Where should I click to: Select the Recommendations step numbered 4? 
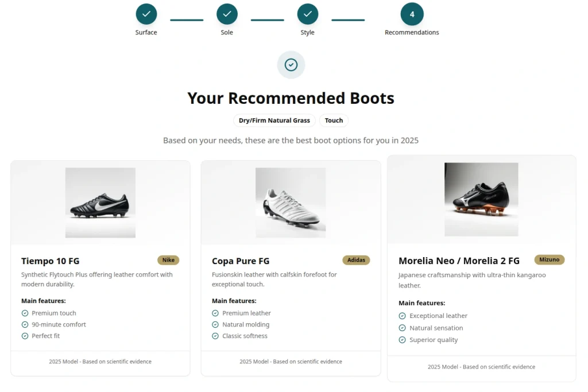tap(412, 13)
